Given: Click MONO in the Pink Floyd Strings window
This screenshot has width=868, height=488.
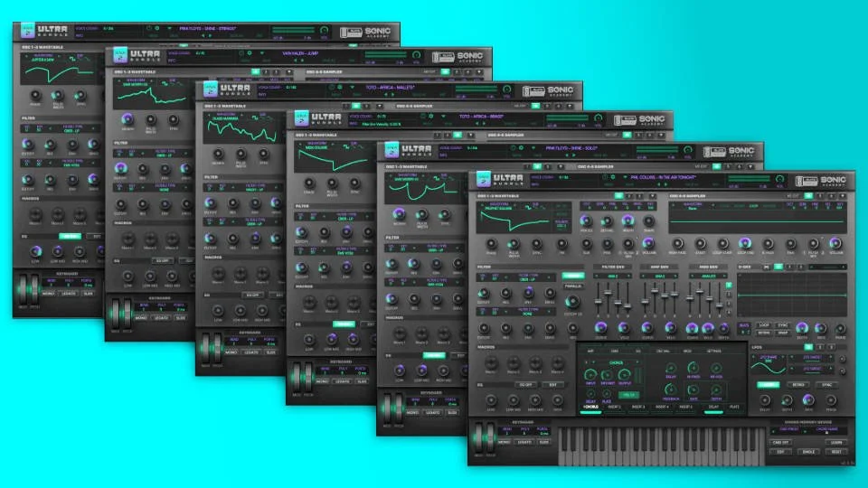Looking at the screenshot, I should 48,293.
